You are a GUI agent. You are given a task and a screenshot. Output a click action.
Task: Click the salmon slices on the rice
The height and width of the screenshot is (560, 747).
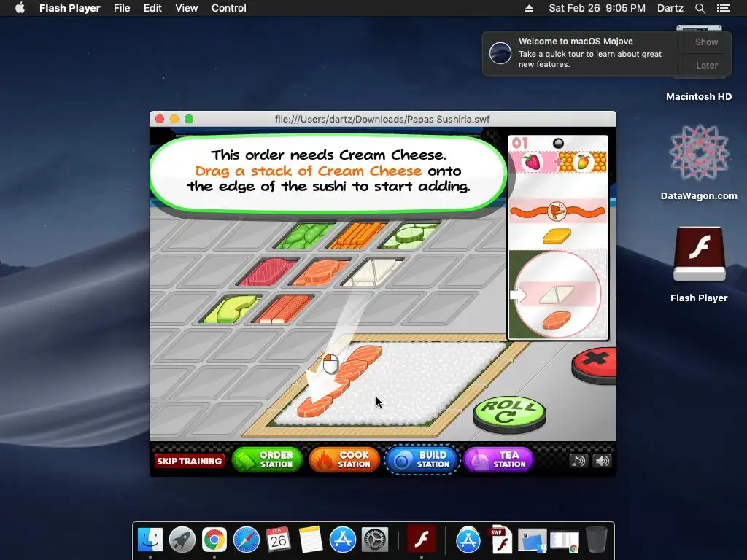(x=340, y=381)
